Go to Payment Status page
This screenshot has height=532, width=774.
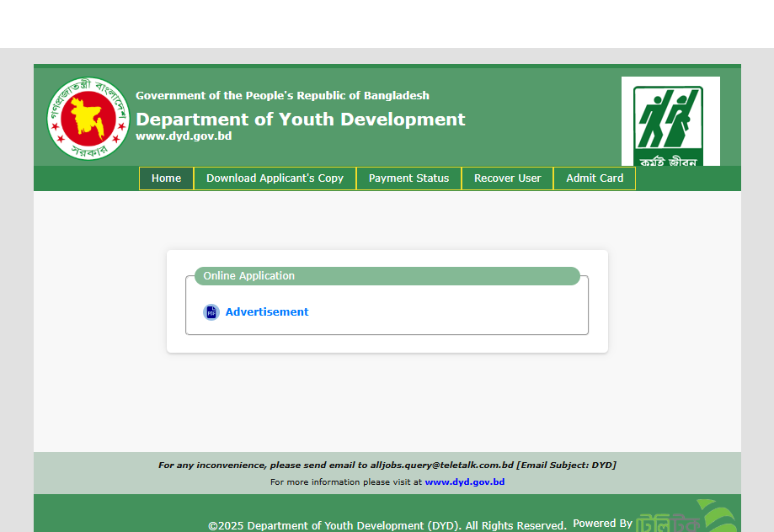(x=408, y=178)
